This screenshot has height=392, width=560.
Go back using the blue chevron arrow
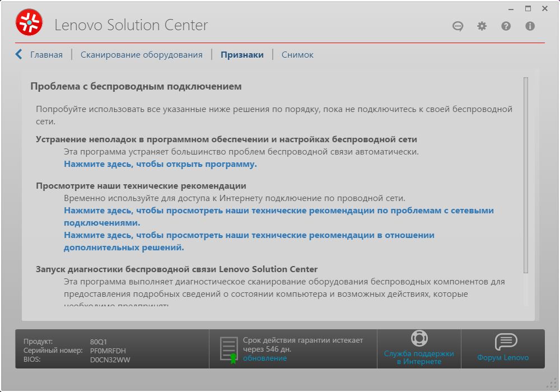(x=19, y=54)
